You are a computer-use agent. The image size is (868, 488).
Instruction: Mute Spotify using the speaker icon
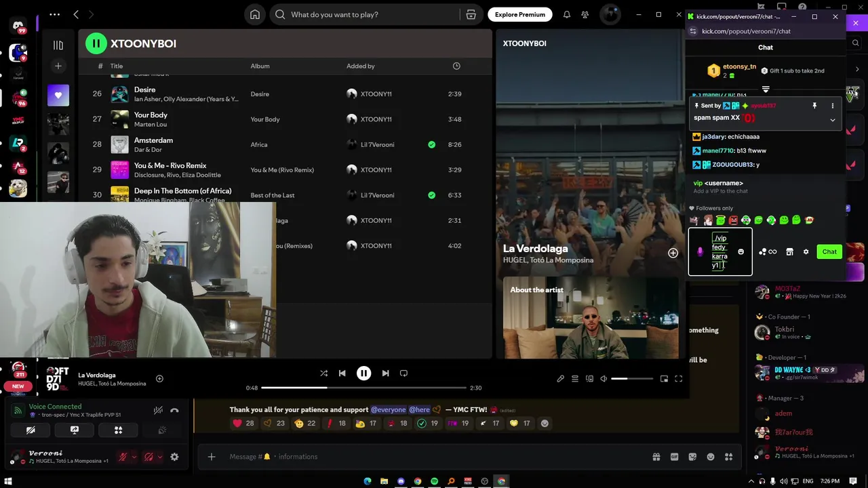click(x=604, y=379)
